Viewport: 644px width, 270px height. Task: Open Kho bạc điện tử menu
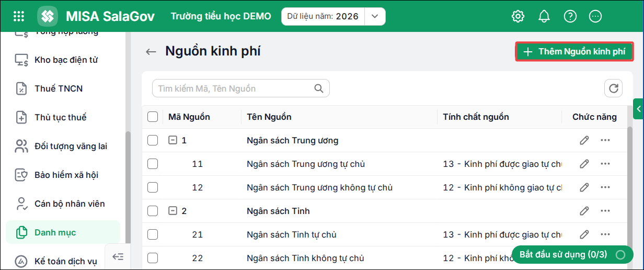coord(66,60)
